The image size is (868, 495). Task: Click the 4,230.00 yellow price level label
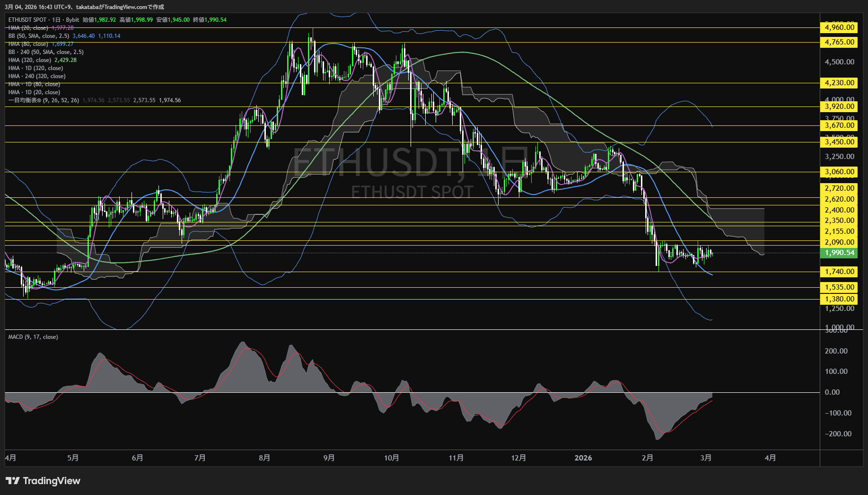point(839,83)
